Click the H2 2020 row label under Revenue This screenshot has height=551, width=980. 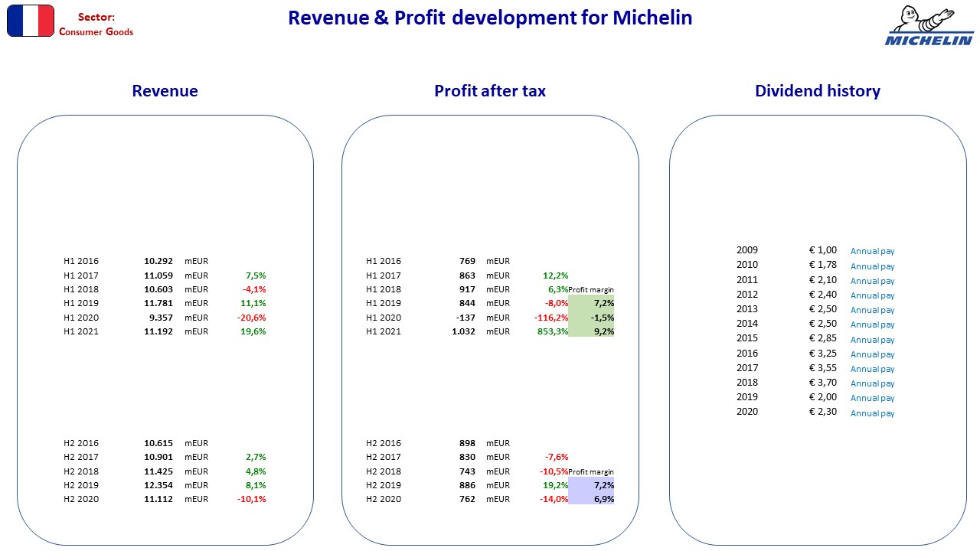81,499
